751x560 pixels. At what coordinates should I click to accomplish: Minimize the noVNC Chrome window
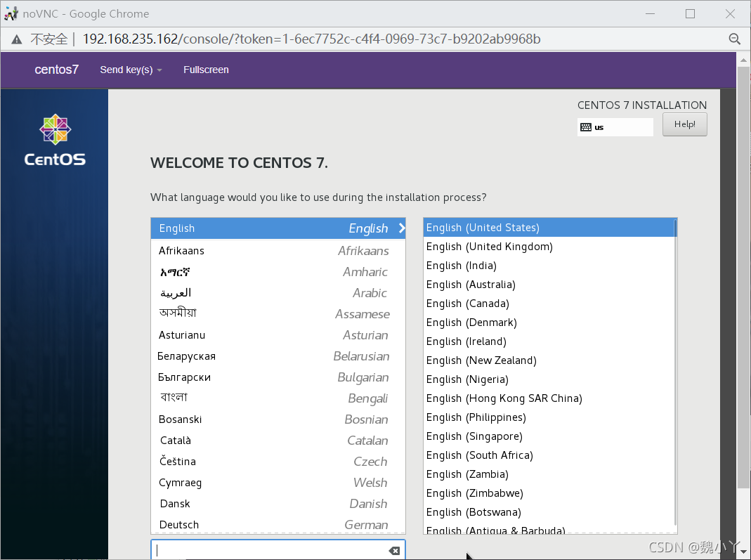click(x=650, y=14)
